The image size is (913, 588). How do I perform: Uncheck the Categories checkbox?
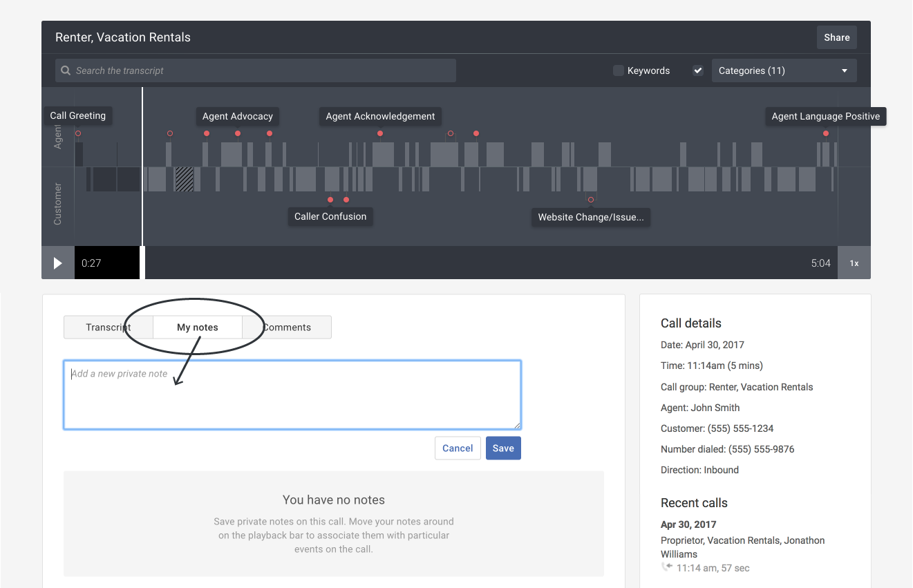(698, 70)
